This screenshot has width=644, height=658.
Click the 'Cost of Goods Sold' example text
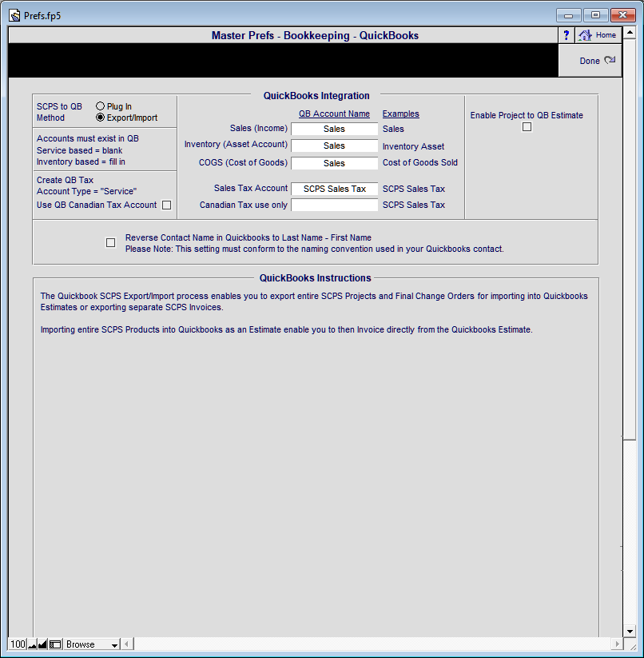pyautogui.click(x=420, y=162)
